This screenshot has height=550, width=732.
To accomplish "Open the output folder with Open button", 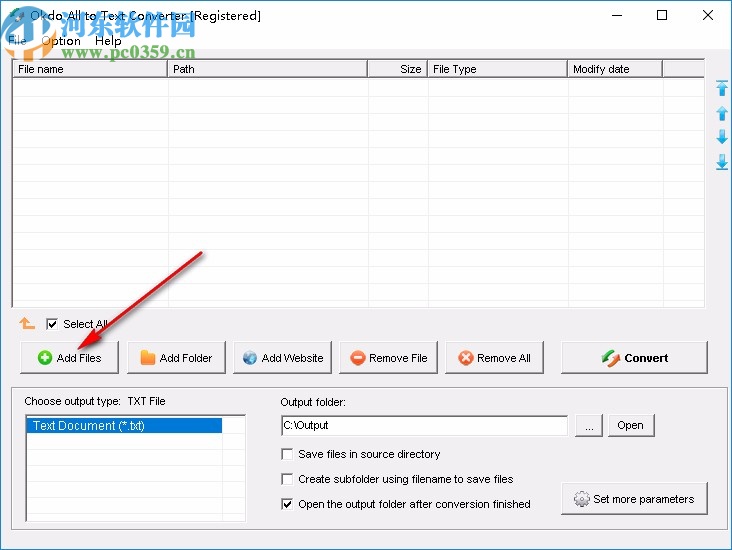I will pos(631,425).
